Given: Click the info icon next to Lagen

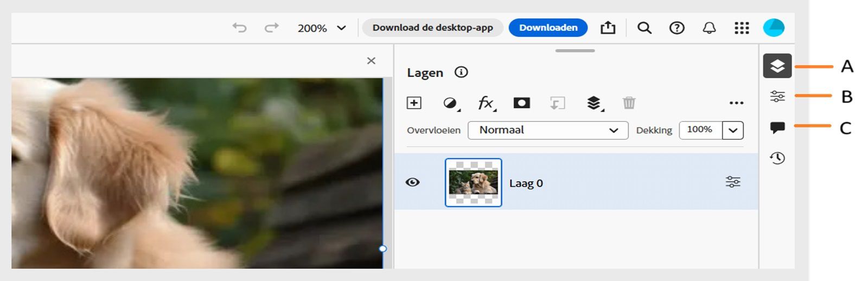Looking at the screenshot, I should pos(461,72).
